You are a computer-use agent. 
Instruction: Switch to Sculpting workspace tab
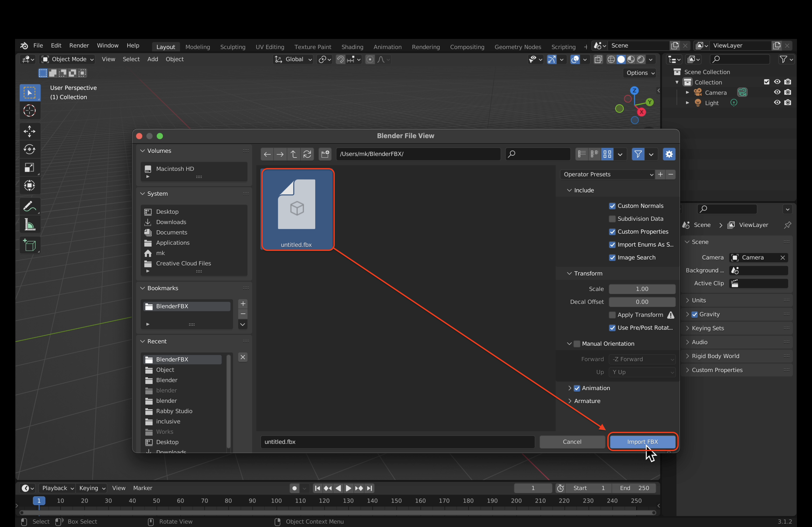click(233, 47)
